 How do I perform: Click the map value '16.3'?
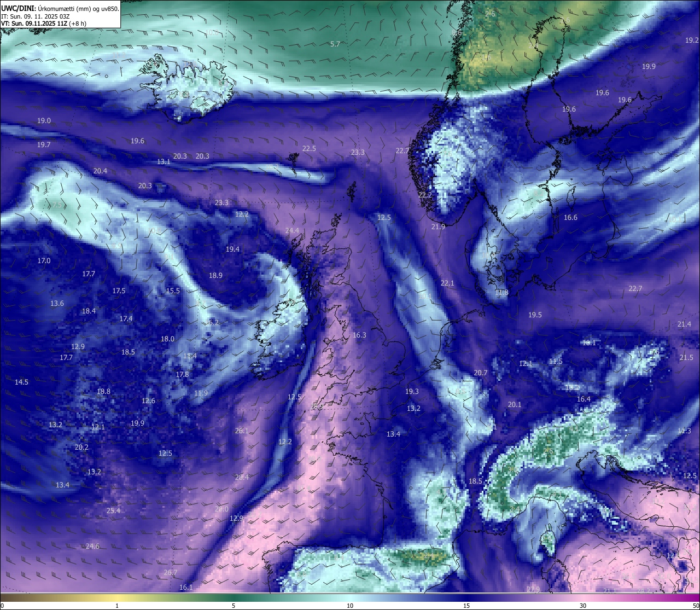click(x=359, y=335)
